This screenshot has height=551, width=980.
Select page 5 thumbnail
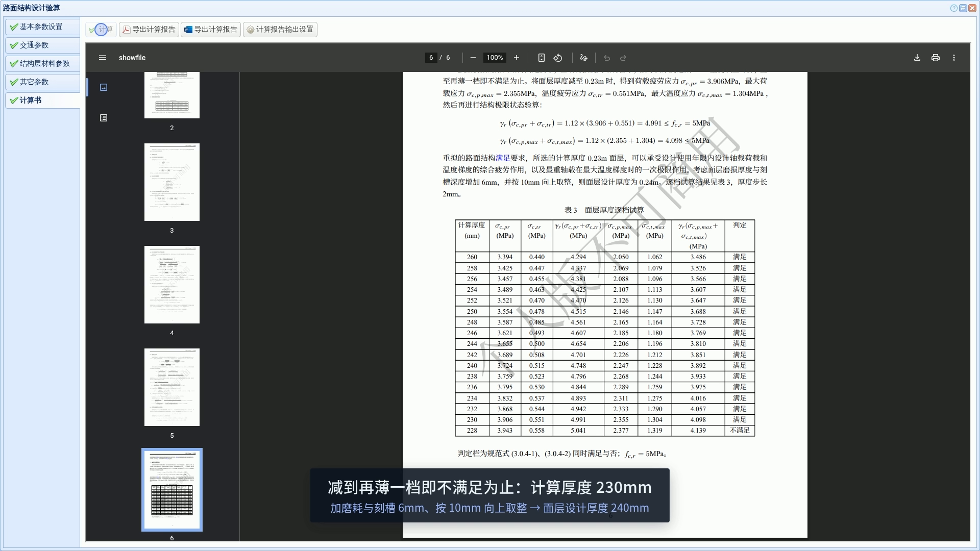pos(172,387)
